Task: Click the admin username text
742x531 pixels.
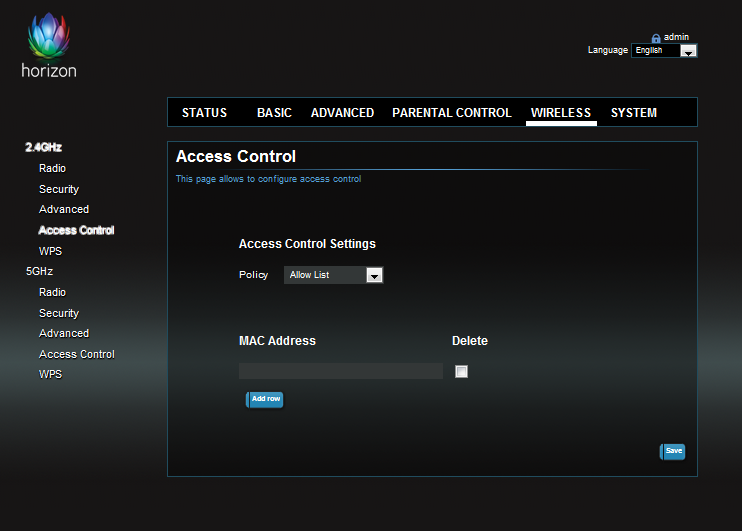Action: [x=676, y=37]
